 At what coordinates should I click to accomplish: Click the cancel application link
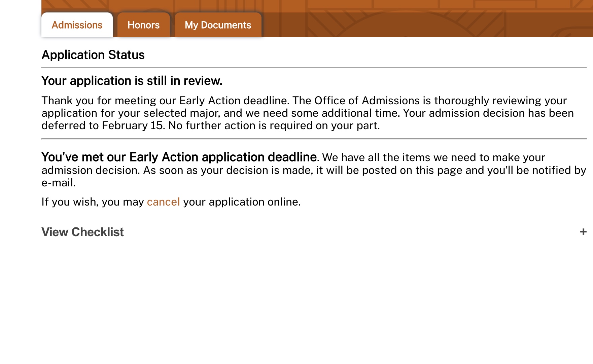click(163, 202)
